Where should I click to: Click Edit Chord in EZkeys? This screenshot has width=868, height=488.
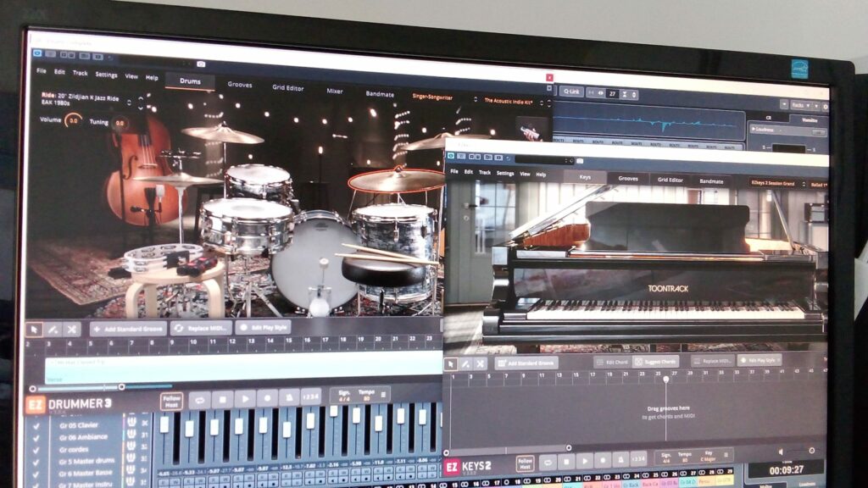pyautogui.click(x=612, y=363)
